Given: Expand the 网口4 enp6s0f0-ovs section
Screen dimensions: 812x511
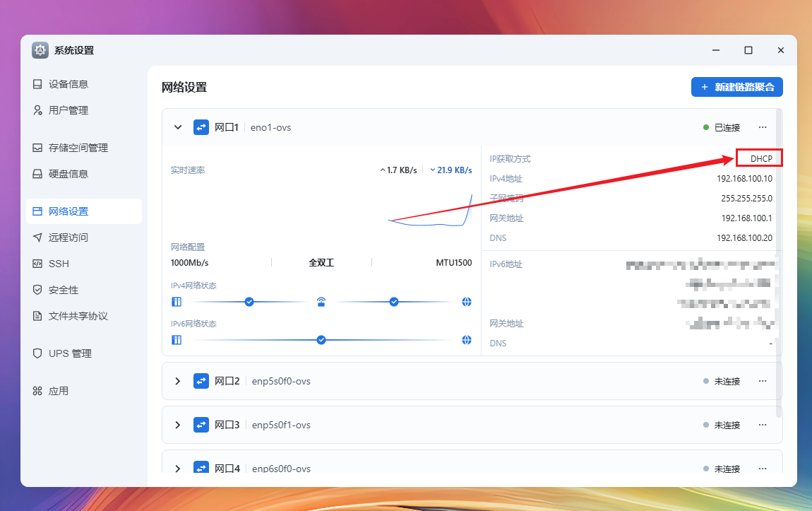Looking at the screenshot, I should 178,468.
